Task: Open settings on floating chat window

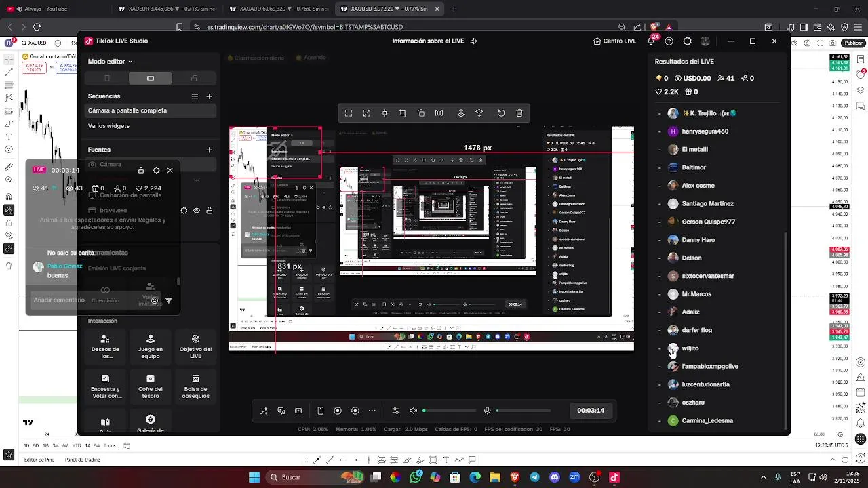Action: [x=156, y=170]
